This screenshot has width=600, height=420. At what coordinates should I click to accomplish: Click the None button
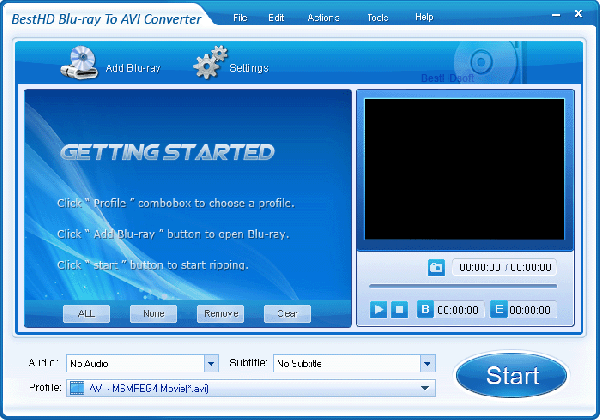point(153,314)
